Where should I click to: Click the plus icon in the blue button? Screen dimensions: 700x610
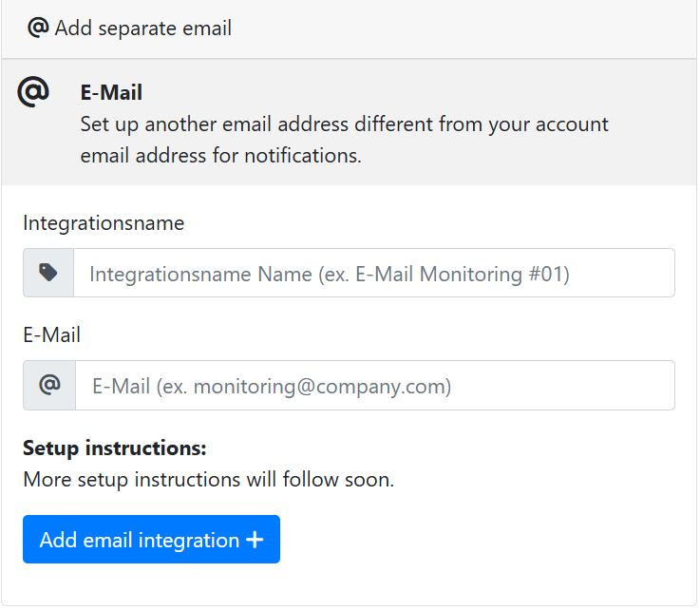(255, 540)
